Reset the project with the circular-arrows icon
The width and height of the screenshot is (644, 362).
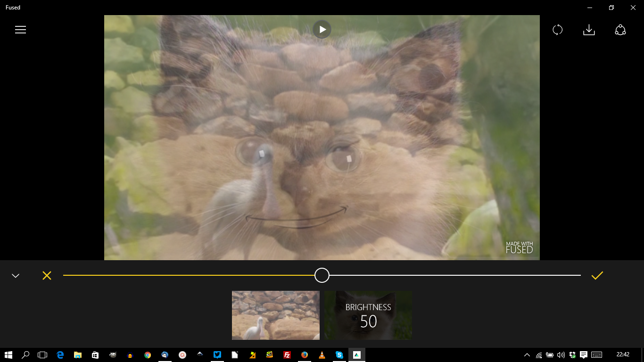pos(558,30)
